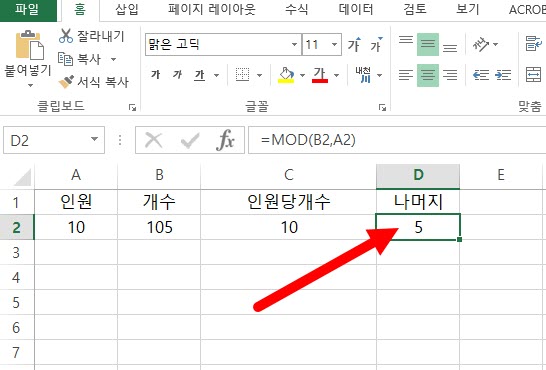This screenshot has width=546, height=370.
Task: Click the text orientation icon
Action: coord(481,44)
